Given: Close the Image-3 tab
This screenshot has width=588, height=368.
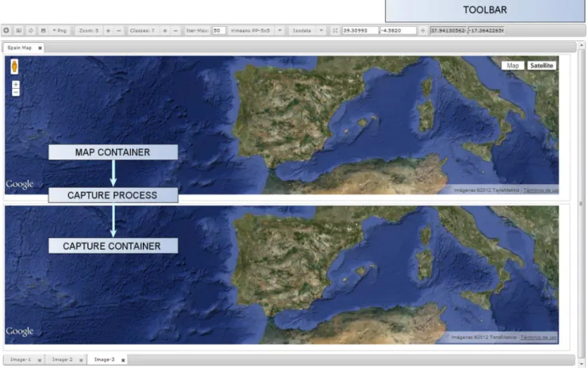Looking at the screenshot, I should click(123, 361).
